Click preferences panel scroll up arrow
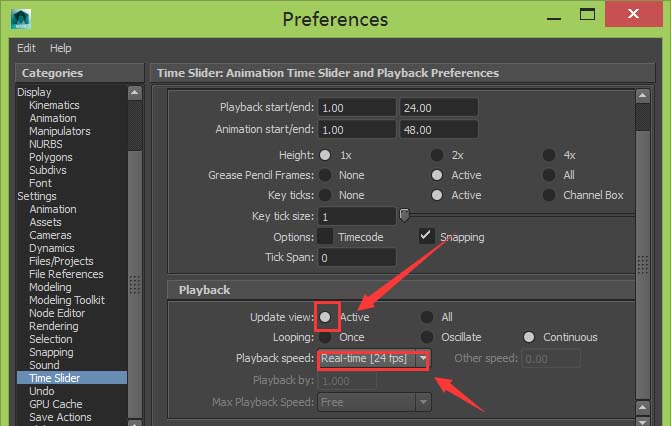The width and height of the screenshot is (671, 426). [643, 95]
